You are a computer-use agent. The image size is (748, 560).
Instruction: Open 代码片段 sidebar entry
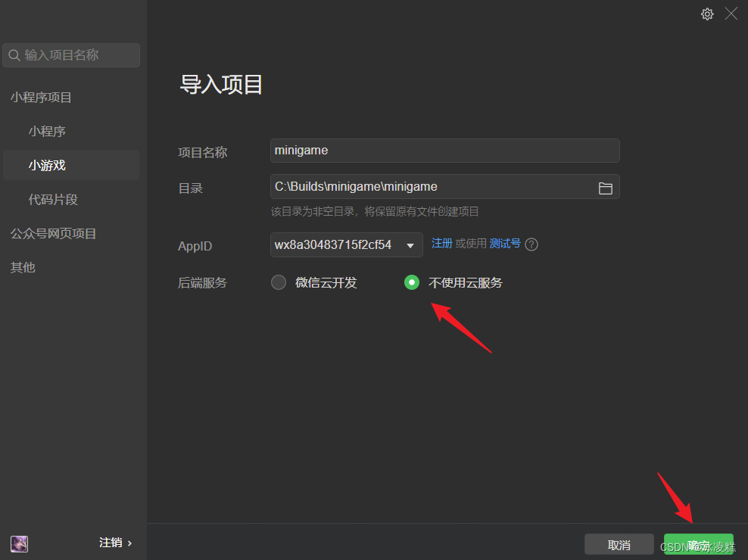(x=53, y=199)
